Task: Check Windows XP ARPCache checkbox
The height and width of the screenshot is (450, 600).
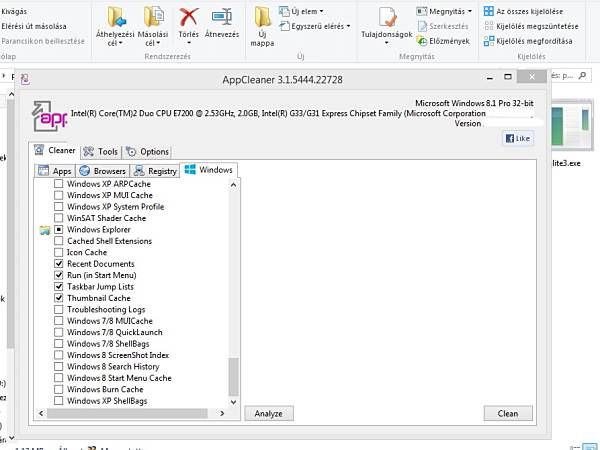Action: click(x=59, y=184)
